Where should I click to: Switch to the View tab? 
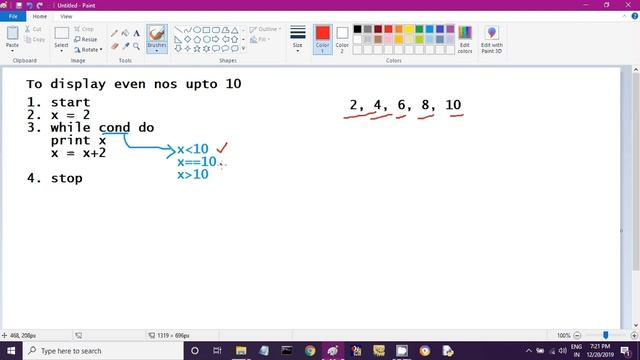[x=66, y=16]
